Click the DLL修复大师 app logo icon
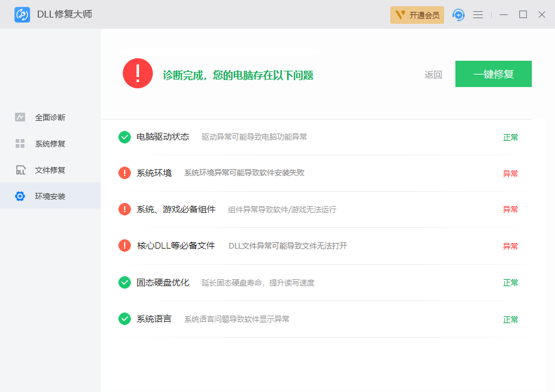555x392 pixels. coord(23,14)
